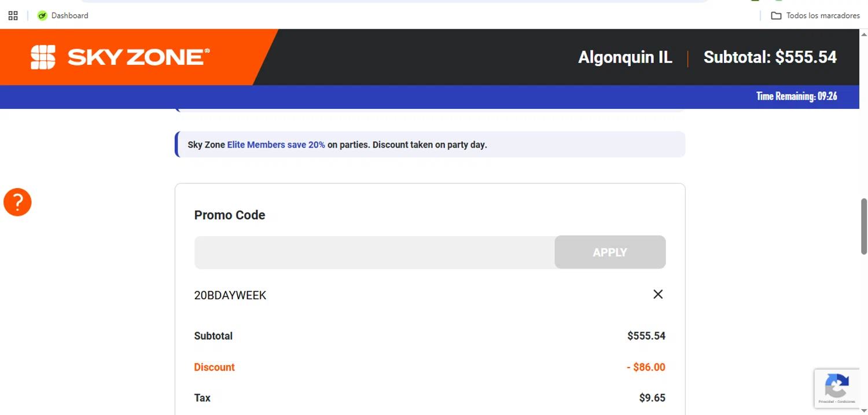The width and height of the screenshot is (868, 415).
Task: Open the orange help question mark button
Action: 17,203
